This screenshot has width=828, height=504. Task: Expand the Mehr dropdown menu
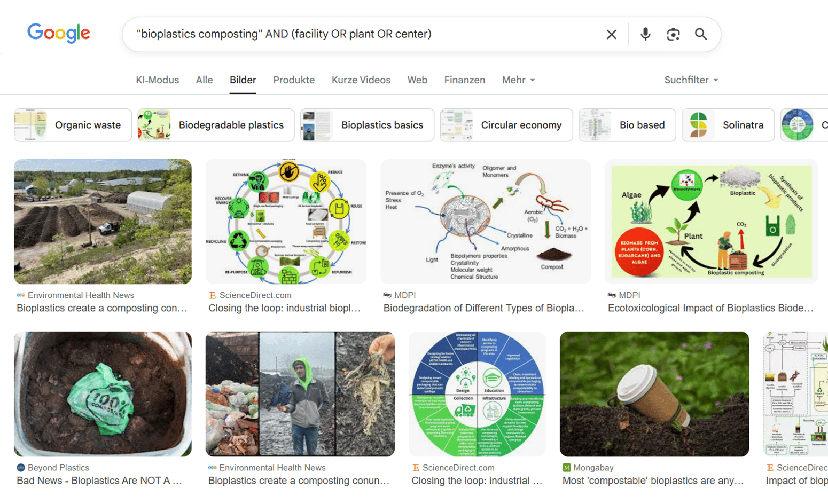click(518, 80)
